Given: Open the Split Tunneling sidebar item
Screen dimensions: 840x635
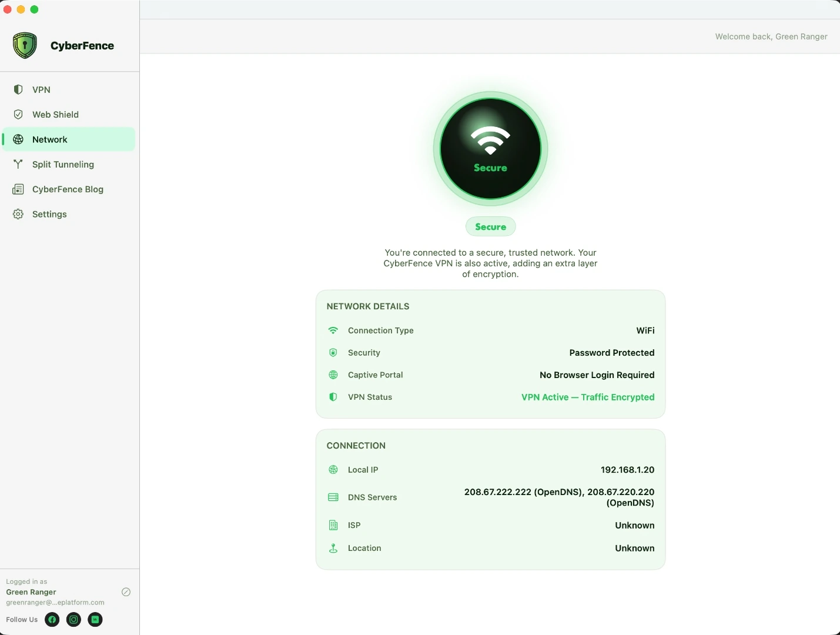Looking at the screenshot, I should 69,164.
